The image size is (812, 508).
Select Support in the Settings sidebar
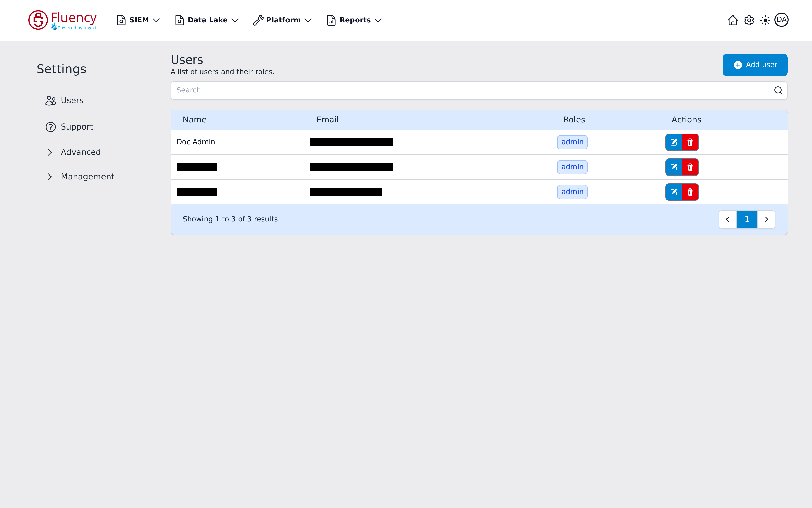(69, 127)
